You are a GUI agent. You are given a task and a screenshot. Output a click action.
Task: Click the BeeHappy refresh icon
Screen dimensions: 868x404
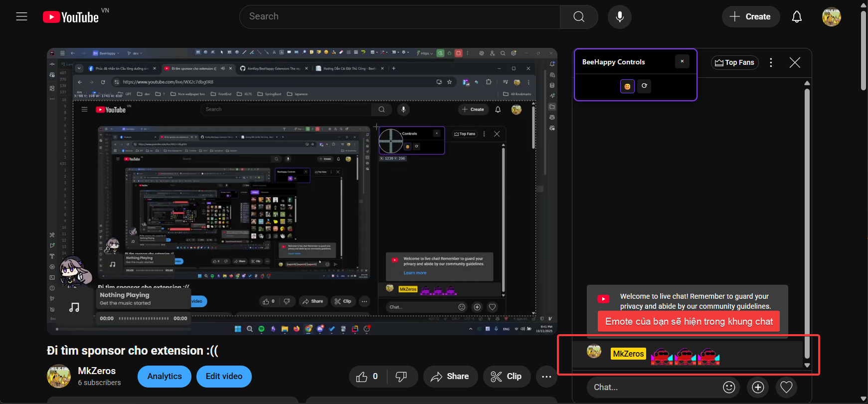[644, 86]
